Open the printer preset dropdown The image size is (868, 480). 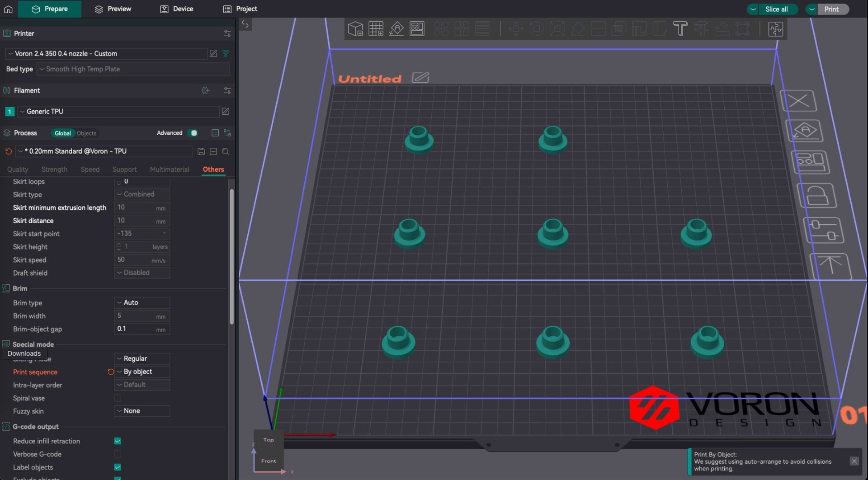coord(106,53)
